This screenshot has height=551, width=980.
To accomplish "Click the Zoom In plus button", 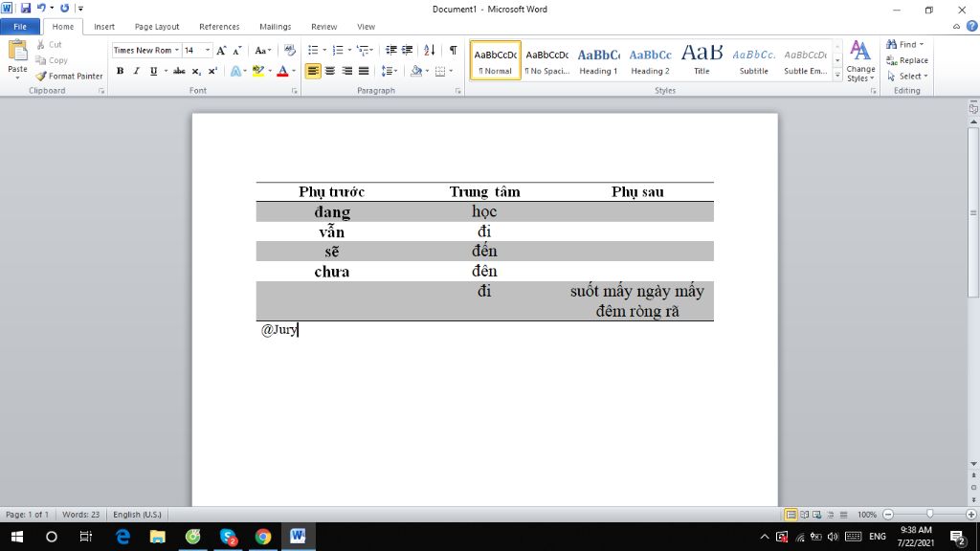I will (x=970, y=515).
